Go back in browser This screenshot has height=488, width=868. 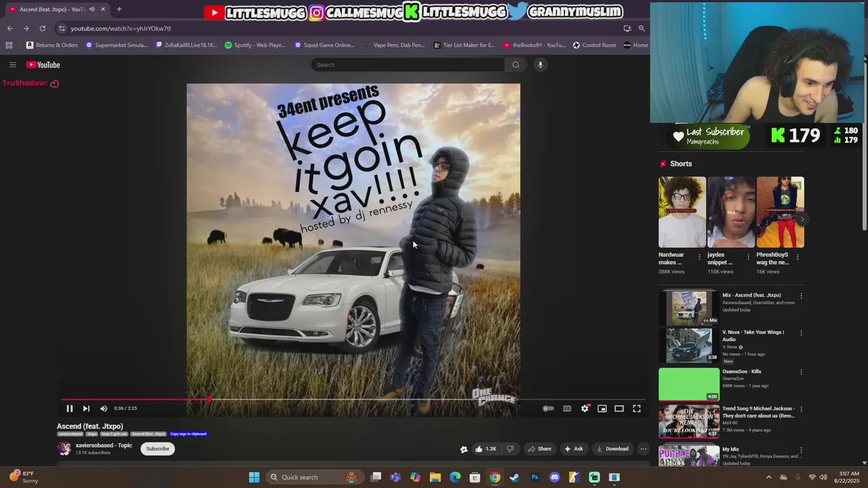tap(9, 28)
